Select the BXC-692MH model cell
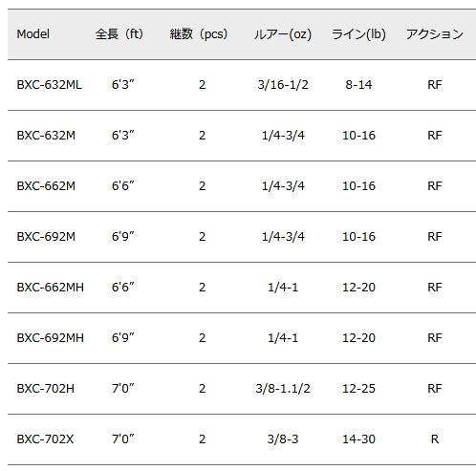This screenshot has width=476, height=471. point(51,338)
